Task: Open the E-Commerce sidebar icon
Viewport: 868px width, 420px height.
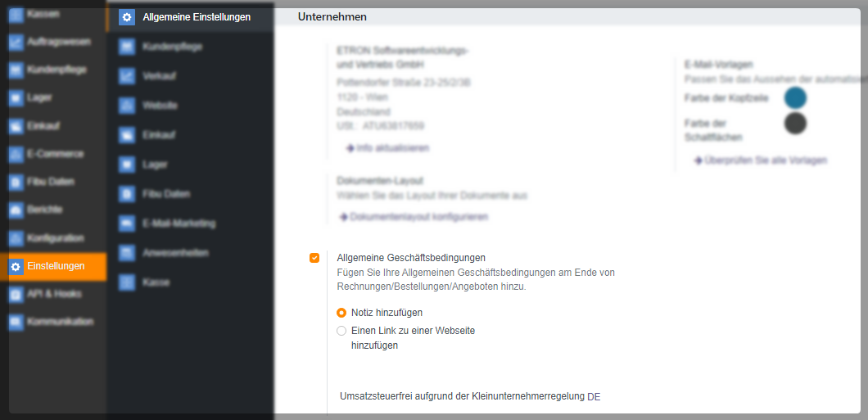Action: pyautogui.click(x=16, y=154)
